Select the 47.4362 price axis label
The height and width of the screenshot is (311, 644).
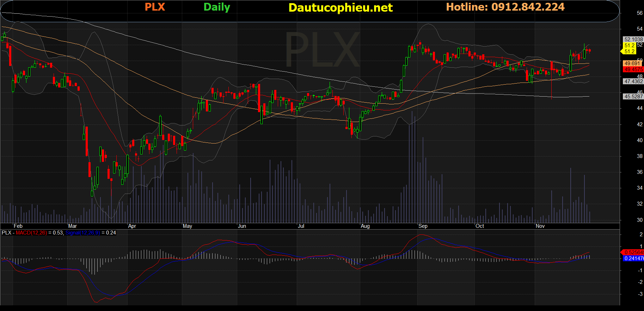(633, 81)
